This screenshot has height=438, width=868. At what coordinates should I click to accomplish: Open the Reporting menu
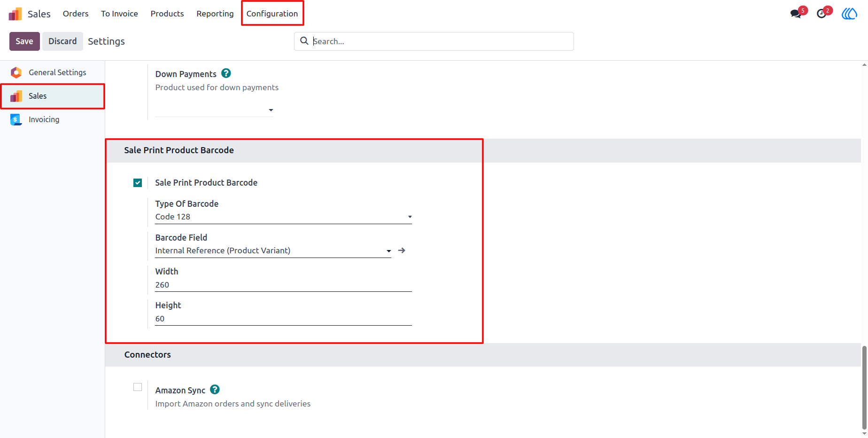215,14
